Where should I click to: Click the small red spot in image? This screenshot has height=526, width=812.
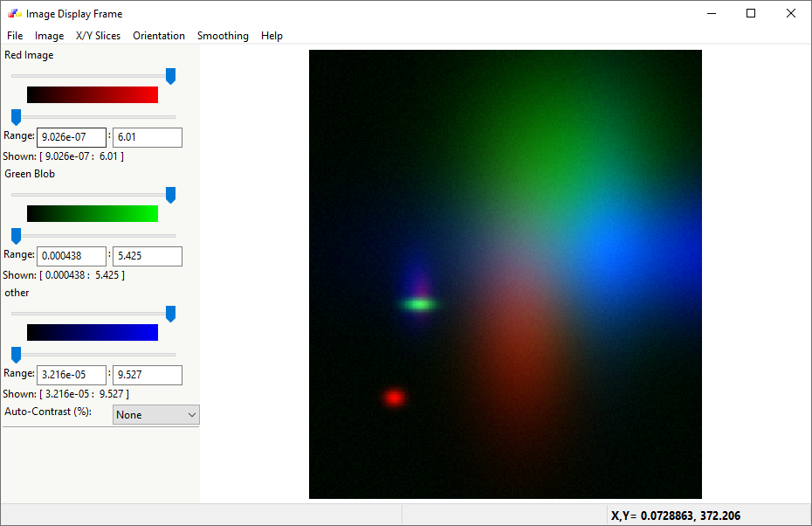coord(395,398)
